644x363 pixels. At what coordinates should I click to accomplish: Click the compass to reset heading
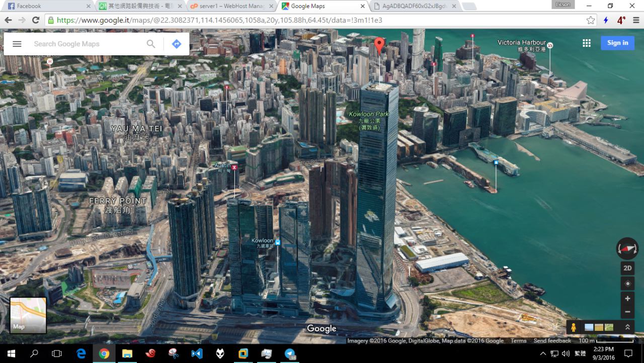627,248
